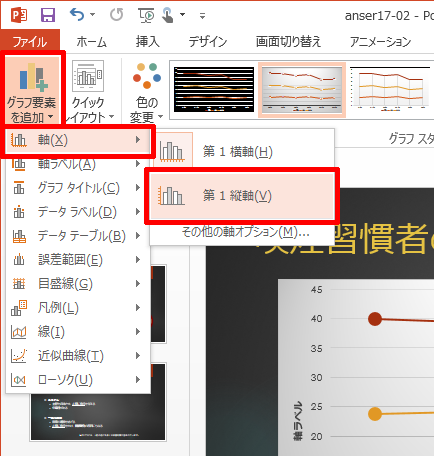Open グラフ要素を追加 dropdown button
Viewport: 434px width, 456px height.
pos(32,91)
